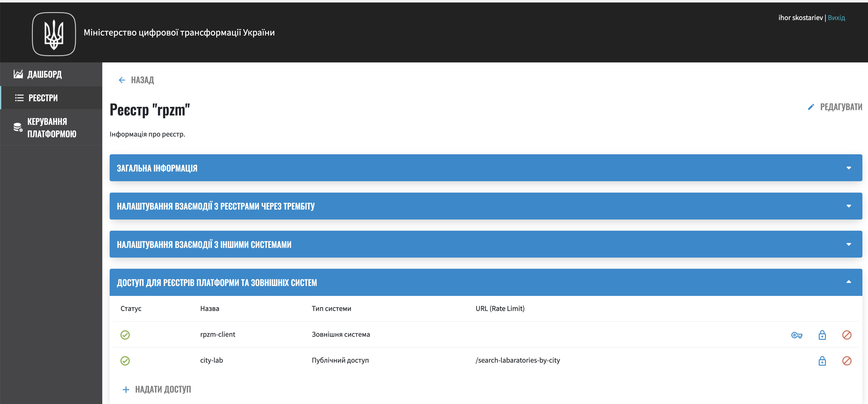Open the Реєстри sidebar menu item

point(43,98)
